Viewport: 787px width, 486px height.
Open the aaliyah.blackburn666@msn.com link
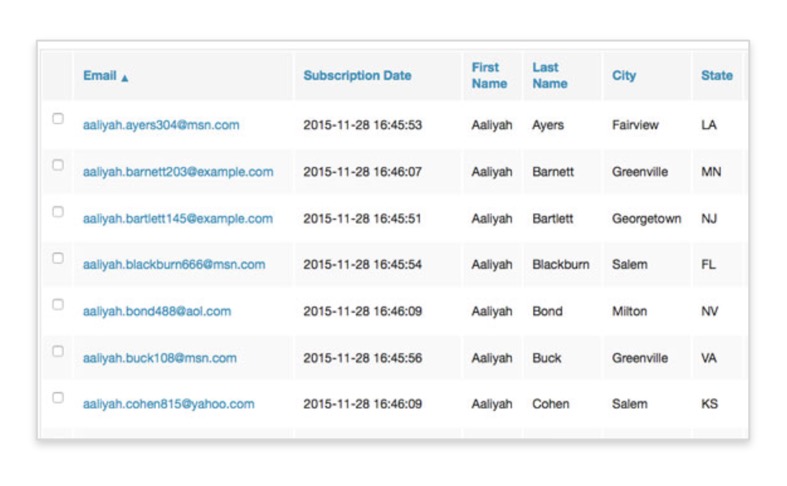click(174, 265)
